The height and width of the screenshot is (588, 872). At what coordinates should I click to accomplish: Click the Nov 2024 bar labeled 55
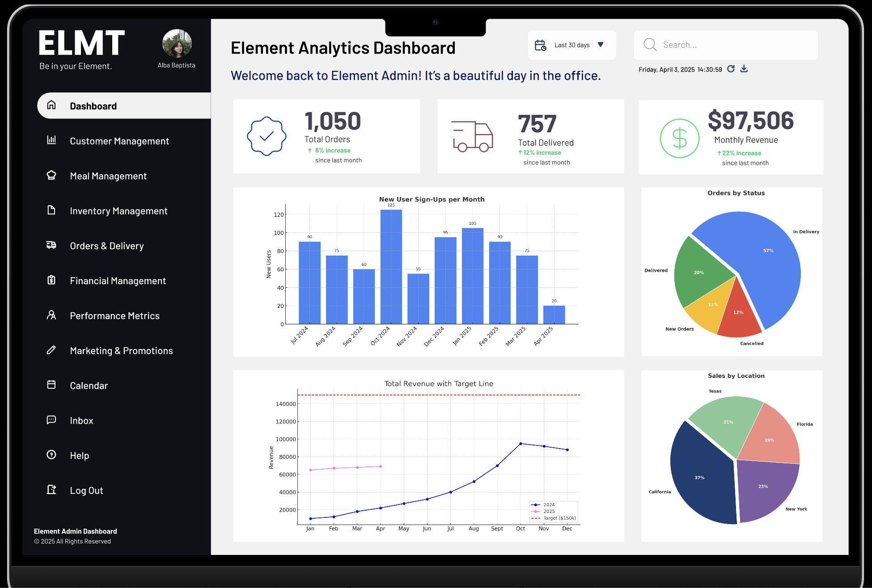(418, 299)
